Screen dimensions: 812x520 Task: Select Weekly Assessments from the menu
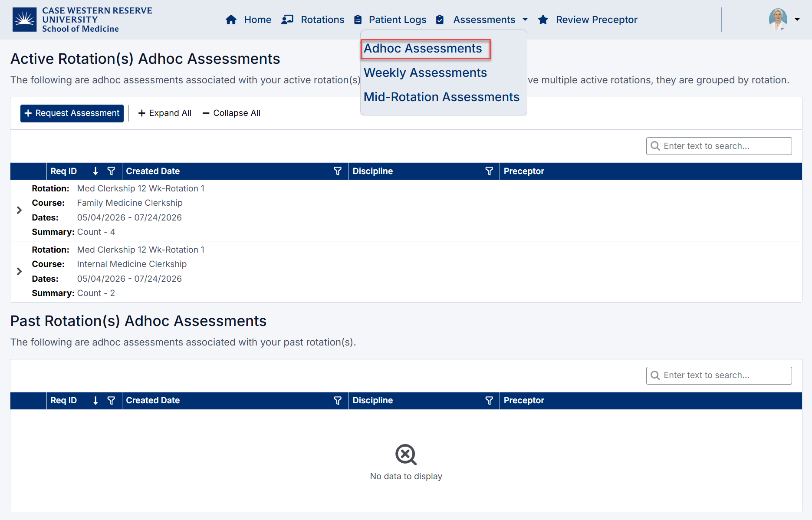coord(425,72)
